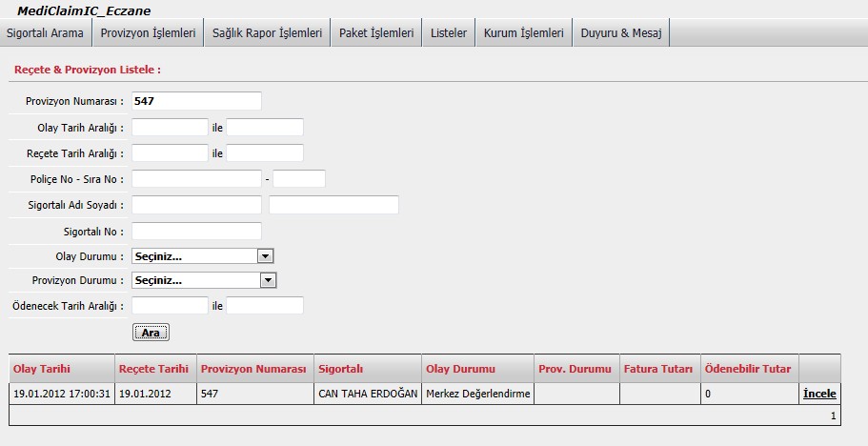Open the Provizyon İşlemleri menu
Screen dimensions: 868x446
148,32
